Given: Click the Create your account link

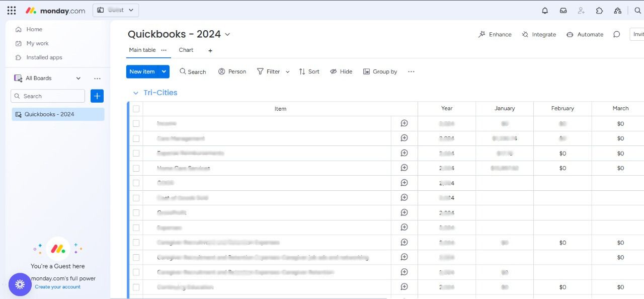Looking at the screenshot, I should pos(57,287).
